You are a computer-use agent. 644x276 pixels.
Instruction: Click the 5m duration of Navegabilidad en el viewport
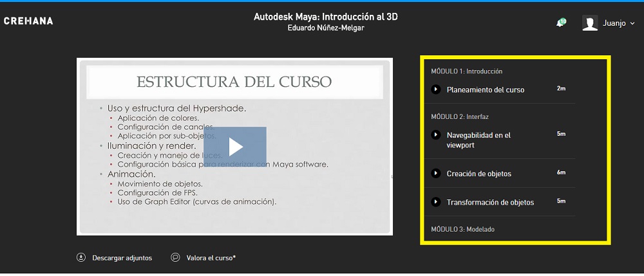tap(561, 134)
